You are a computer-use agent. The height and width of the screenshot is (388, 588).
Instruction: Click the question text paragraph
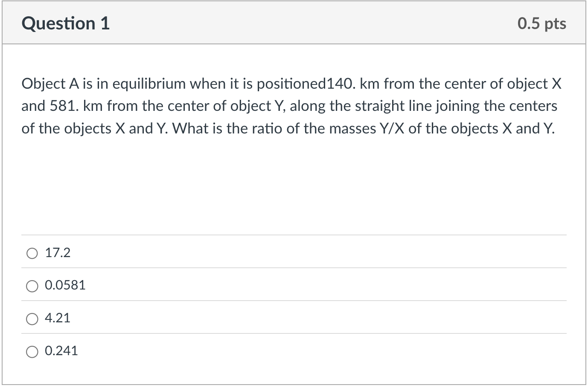coord(291,106)
